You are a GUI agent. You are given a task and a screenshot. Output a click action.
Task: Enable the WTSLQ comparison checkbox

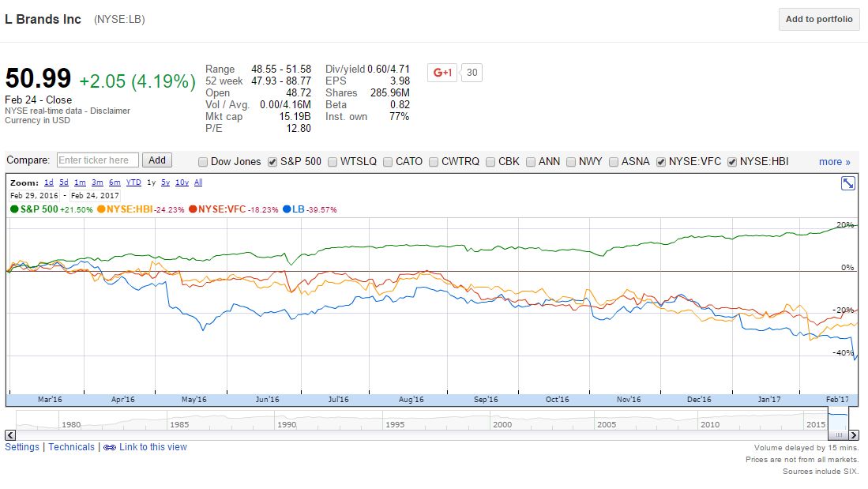coord(333,162)
